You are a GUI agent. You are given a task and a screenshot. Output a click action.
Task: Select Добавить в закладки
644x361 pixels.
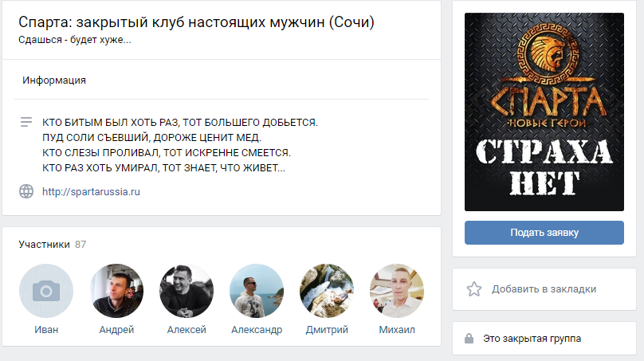click(544, 289)
